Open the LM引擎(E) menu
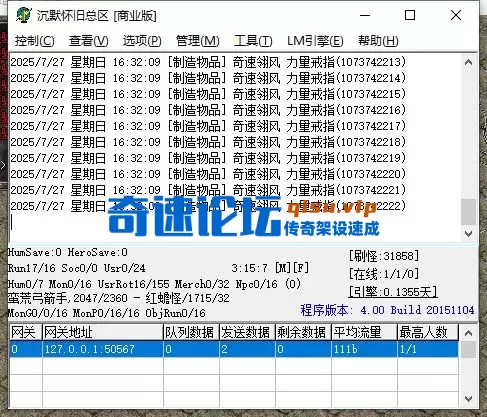The width and height of the screenshot is (487, 417). click(x=315, y=41)
